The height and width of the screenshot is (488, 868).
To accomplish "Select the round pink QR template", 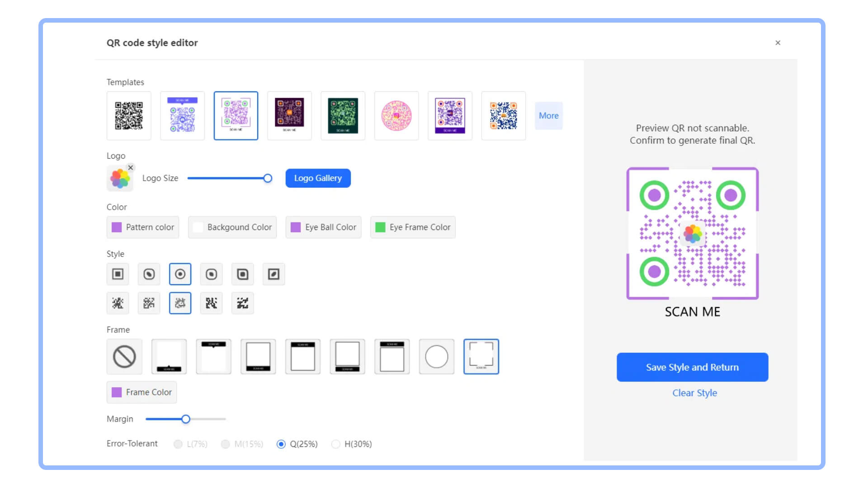I will (396, 116).
